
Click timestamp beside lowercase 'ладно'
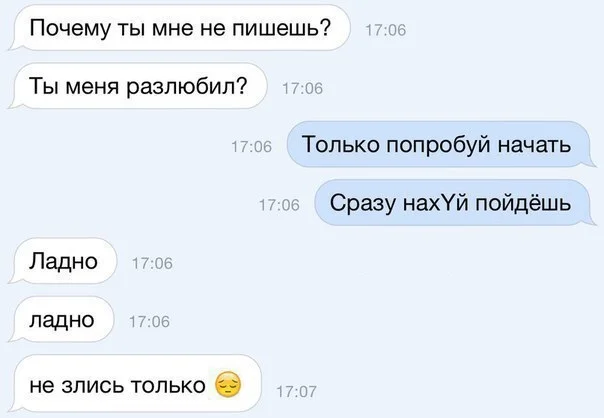(x=149, y=322)
